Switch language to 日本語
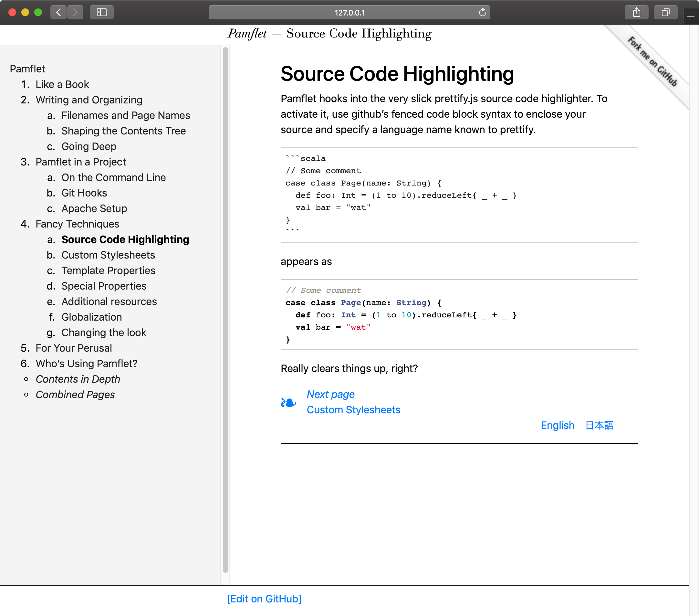Image resolution: width=699 pixels, height=616 pixels. pyautogui.click(x=600, y=425)
